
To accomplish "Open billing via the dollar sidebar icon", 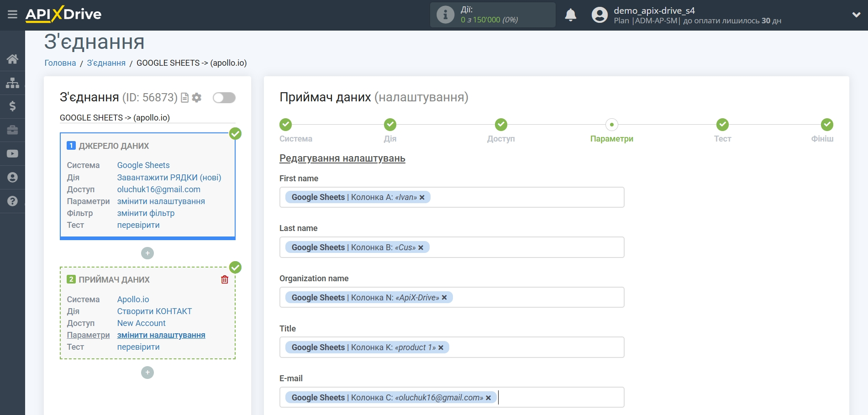I will coord(12,106).
